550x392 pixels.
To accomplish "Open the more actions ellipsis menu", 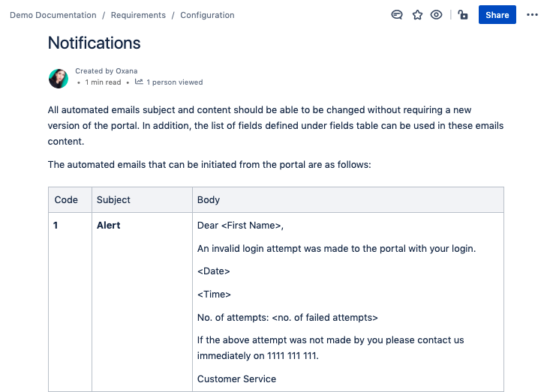I will pos(532,15).
